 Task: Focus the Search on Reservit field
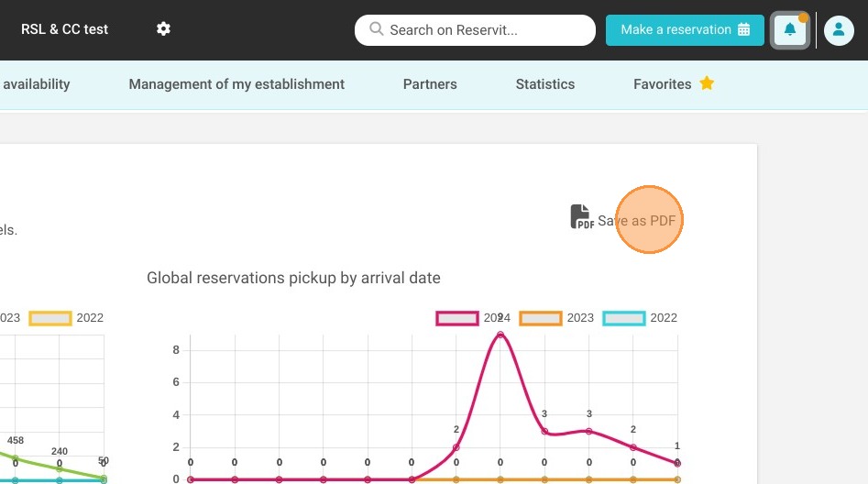[475, 30]
